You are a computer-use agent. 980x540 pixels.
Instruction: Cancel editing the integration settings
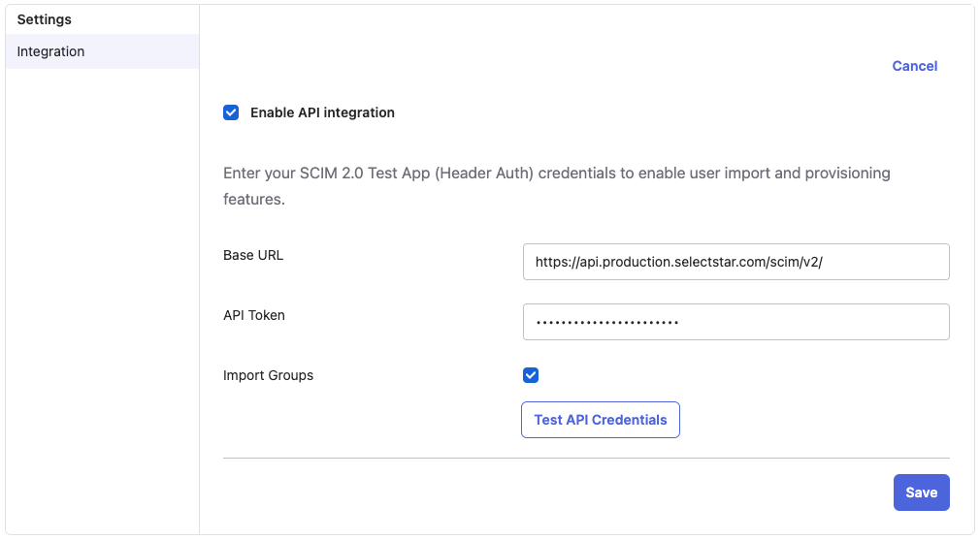(914, 66)
